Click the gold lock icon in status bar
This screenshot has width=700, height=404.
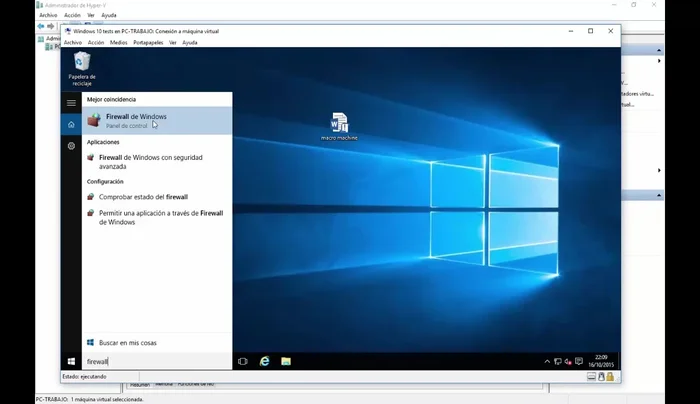point(610,377)
